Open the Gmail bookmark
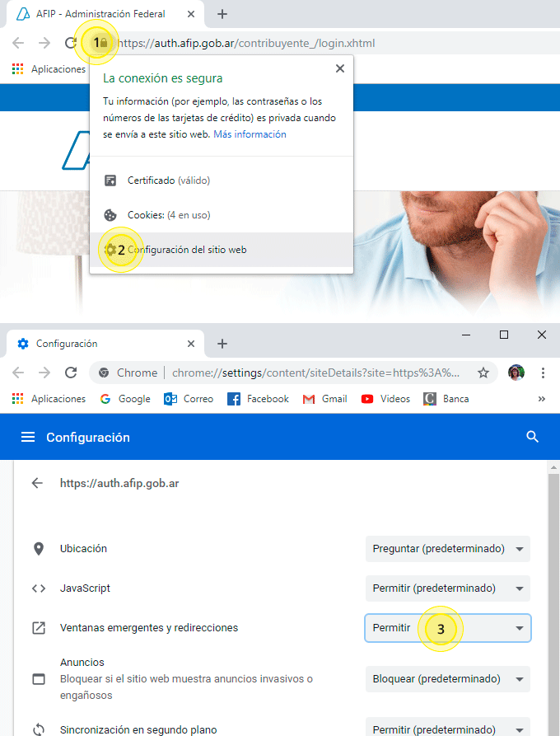Image resolution: width=560 pixels, height=736 pixels. [325, 399]
